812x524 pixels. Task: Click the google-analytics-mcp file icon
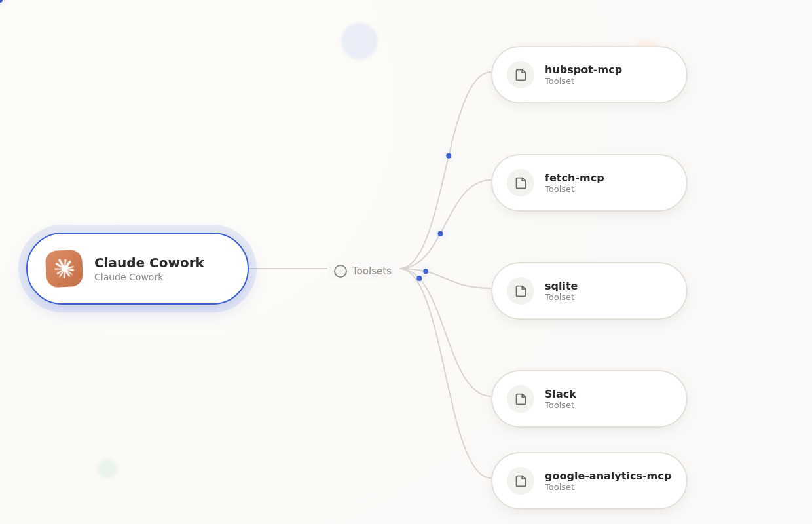(x=521, y=481)
